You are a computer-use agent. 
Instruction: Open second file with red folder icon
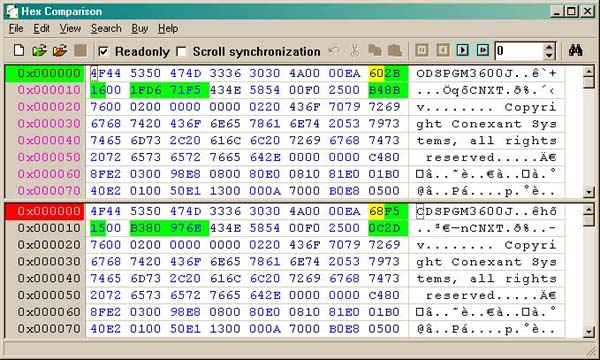click(x=60, y=50)
